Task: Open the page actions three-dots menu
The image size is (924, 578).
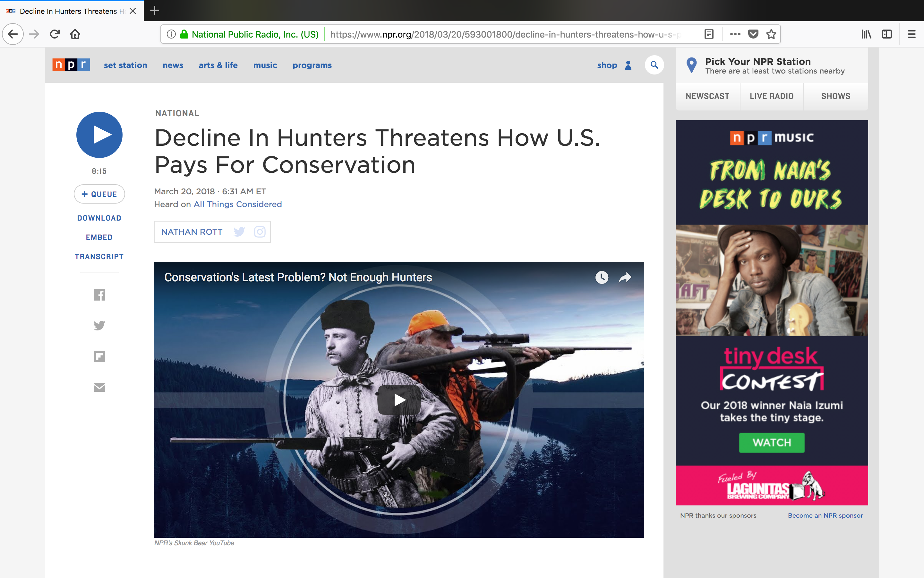Action: point(735,34)
